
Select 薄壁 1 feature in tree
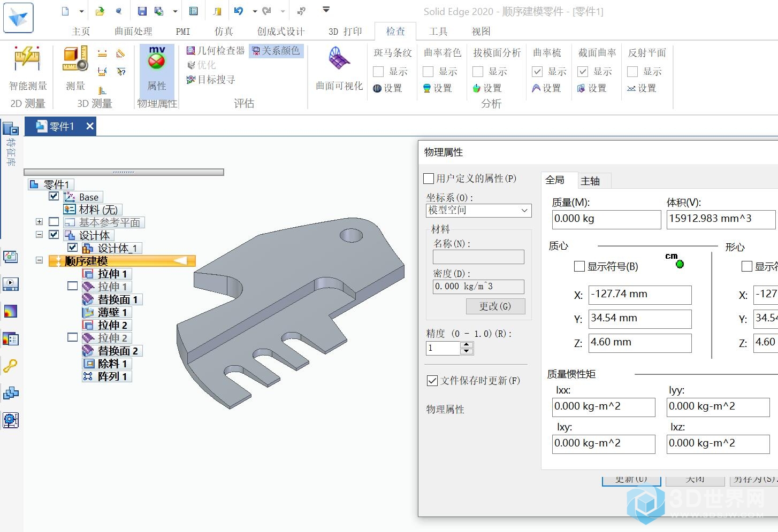coord(106,312)
